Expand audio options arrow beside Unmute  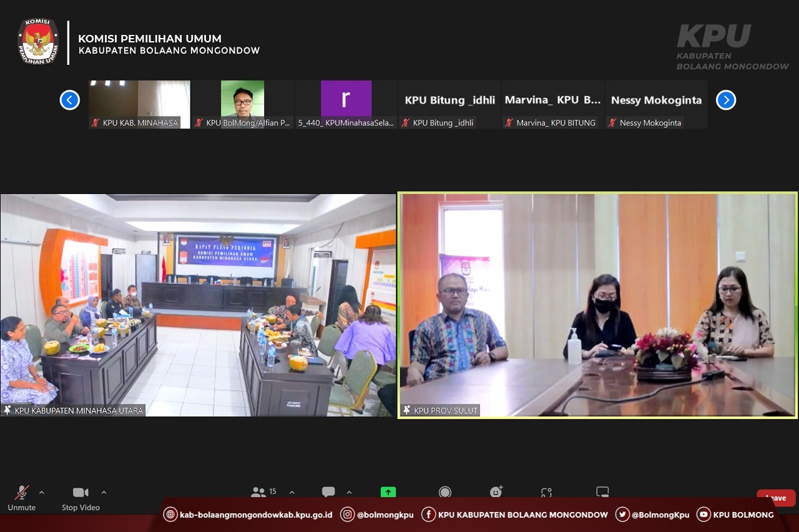tap(42, 492)
